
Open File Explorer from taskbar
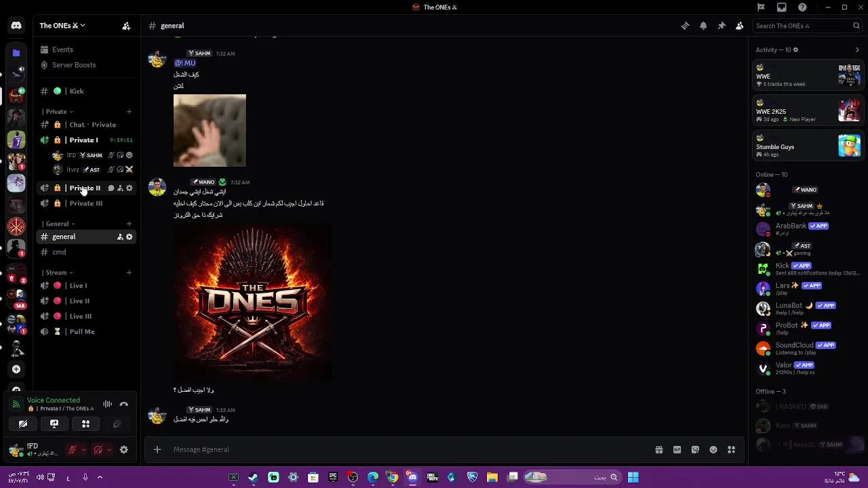point(492,477)
